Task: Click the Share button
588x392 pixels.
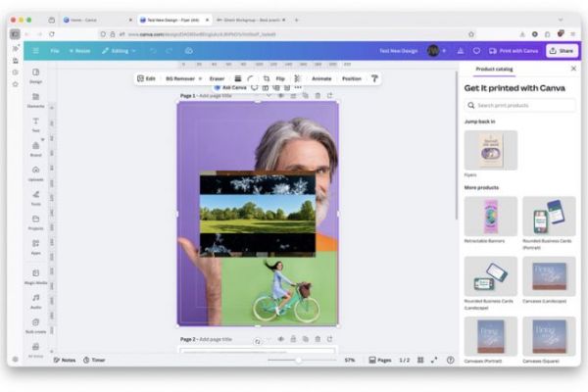Action: pyautogui.click(x=562, y=50)
